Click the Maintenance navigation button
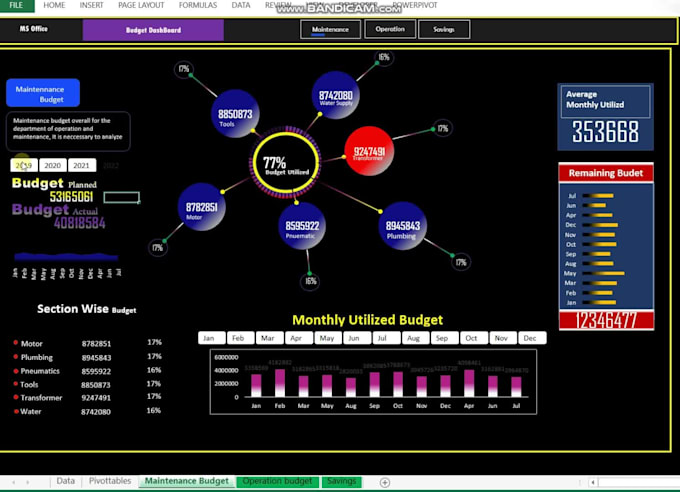The width and height of the screenshot is (680, 492). (330, 30)
